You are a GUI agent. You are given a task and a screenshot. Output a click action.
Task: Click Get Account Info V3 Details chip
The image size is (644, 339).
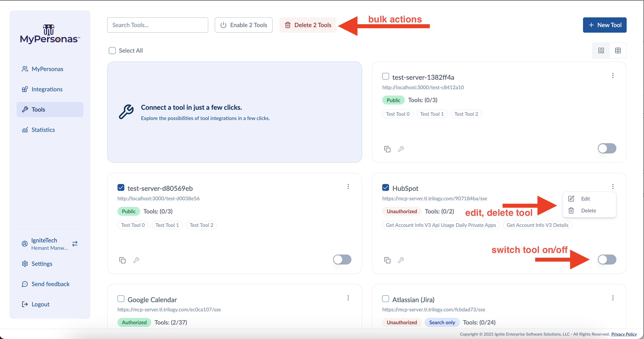point(537,225)
